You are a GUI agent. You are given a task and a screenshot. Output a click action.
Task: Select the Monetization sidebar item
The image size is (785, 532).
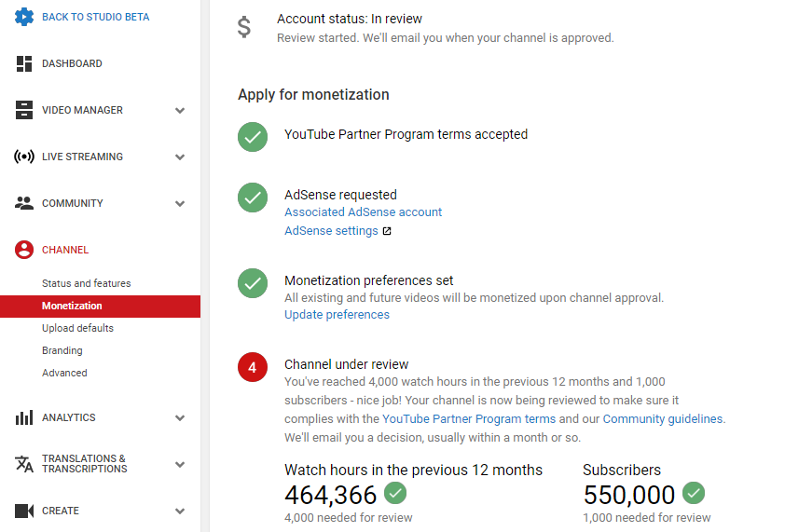pos(100,306)
